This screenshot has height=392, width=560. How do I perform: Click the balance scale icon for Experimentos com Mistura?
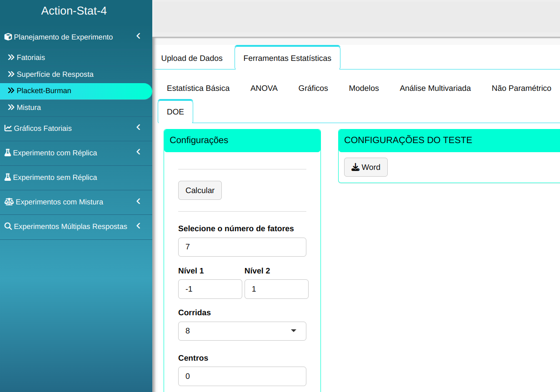pos(9,202)
